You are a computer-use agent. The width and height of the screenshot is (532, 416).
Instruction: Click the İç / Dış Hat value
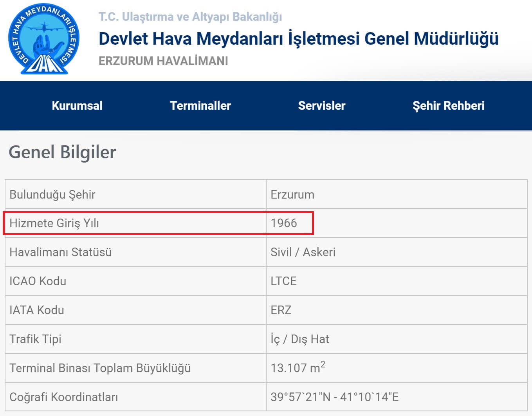[x=300, y=339]
